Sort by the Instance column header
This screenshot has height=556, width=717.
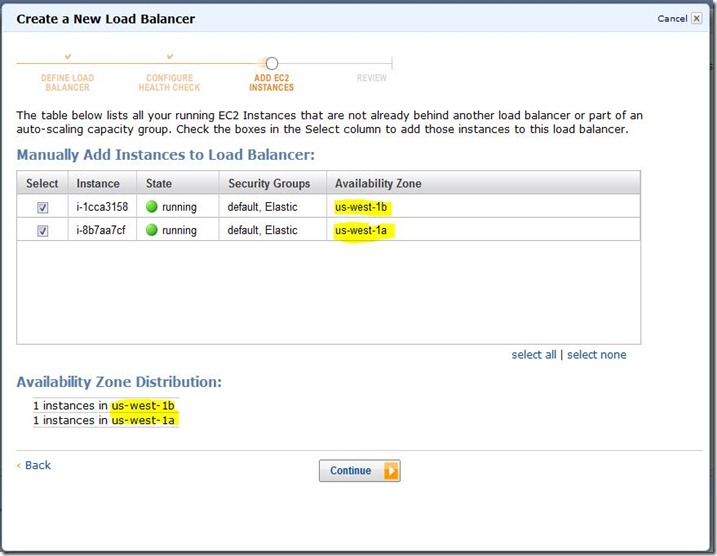click(102, 183)
